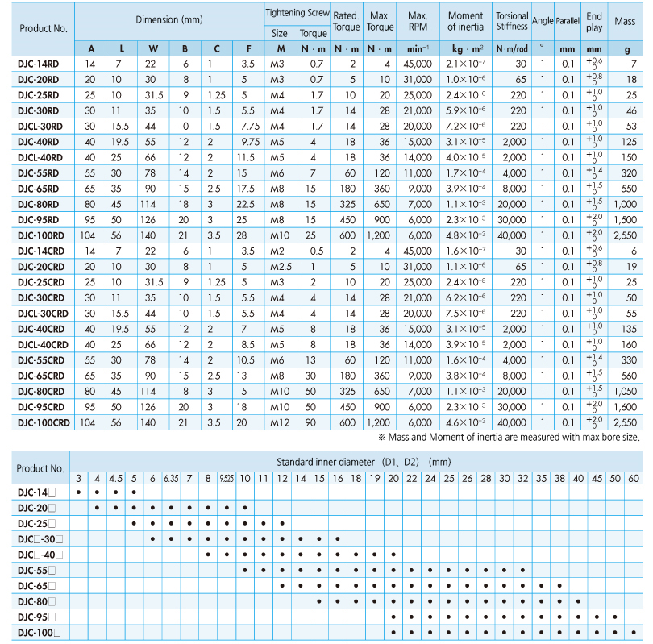The width and height of the screenshot is (653, 644).
Task: Select the Torsional Stiffness column header
Action: click(x=512, y=21)
